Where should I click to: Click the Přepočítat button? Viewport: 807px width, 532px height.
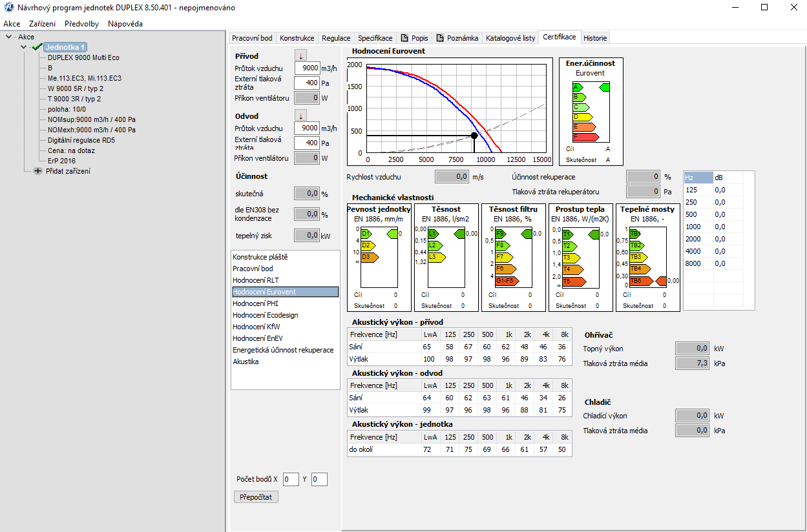click(256, 497)
